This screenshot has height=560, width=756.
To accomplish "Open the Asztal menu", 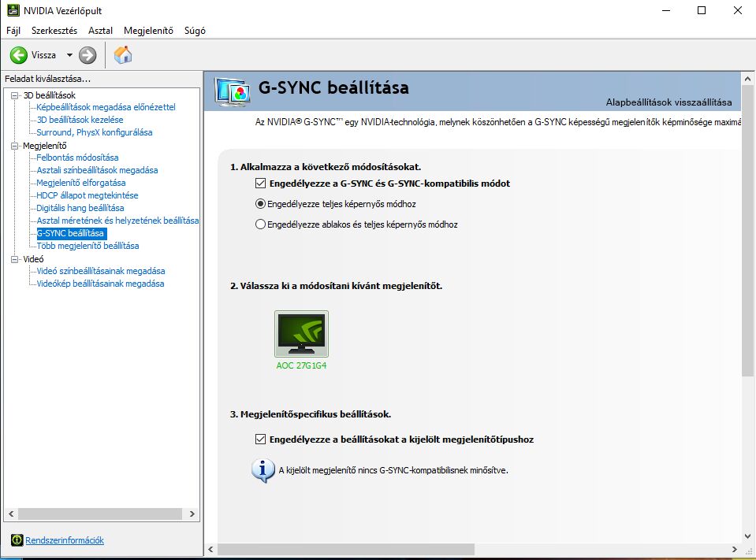I will coord(100,31).
